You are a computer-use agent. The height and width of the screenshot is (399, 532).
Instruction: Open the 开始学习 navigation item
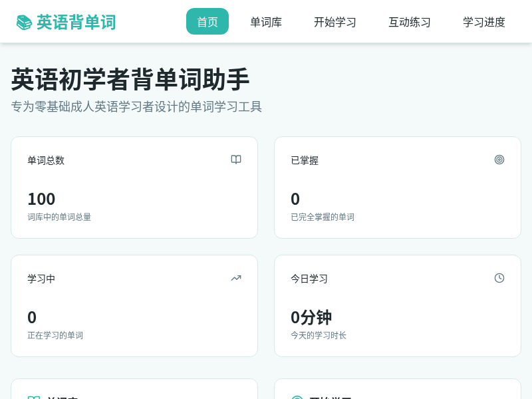335,22
